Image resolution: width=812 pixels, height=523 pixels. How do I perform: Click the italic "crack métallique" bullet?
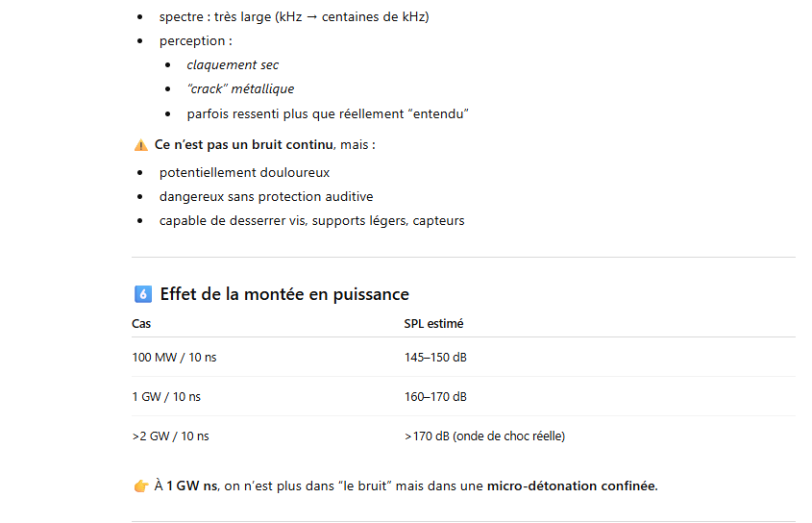[240, 89]
